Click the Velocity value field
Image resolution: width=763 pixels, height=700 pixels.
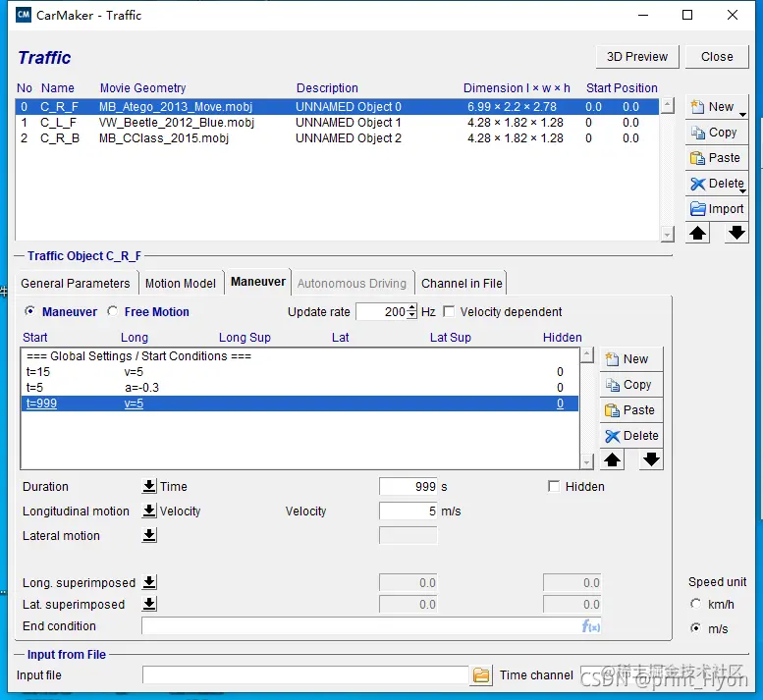[x=409, y=511]
